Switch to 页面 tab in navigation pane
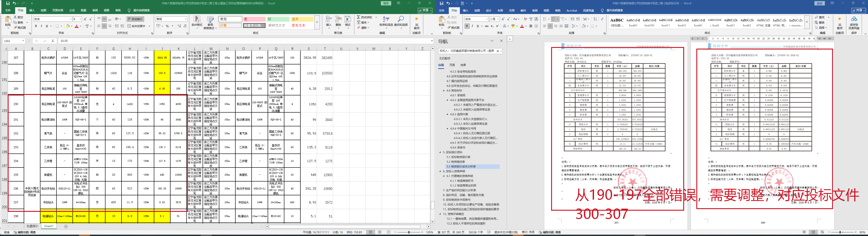Screen dimensions: 868x236 click(452, 65)
